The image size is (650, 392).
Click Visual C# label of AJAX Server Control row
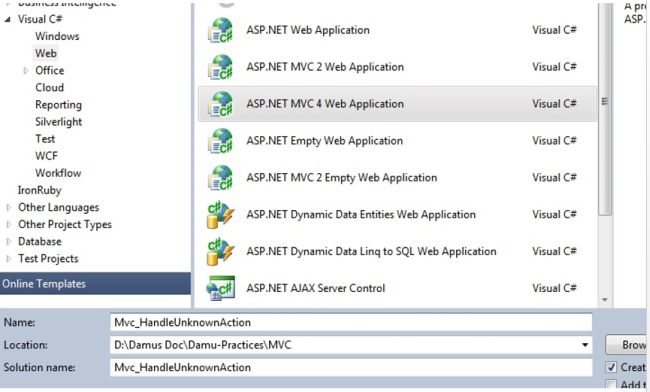point(554,288)
